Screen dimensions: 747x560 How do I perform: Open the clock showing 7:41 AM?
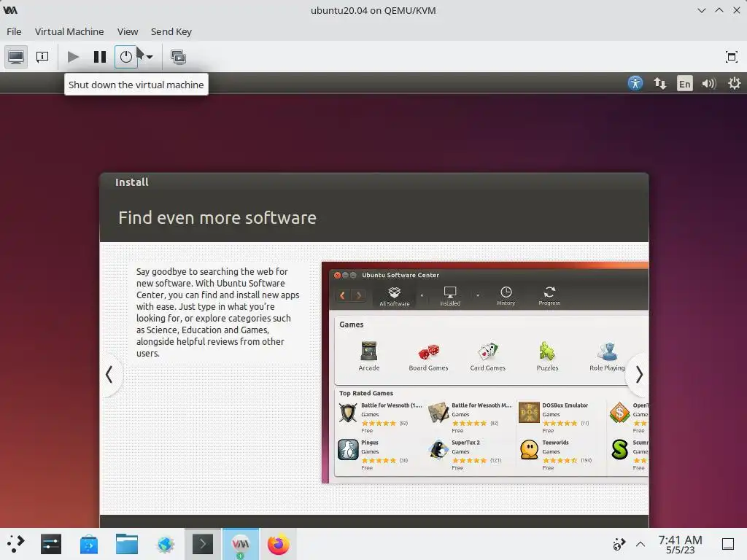680,544
